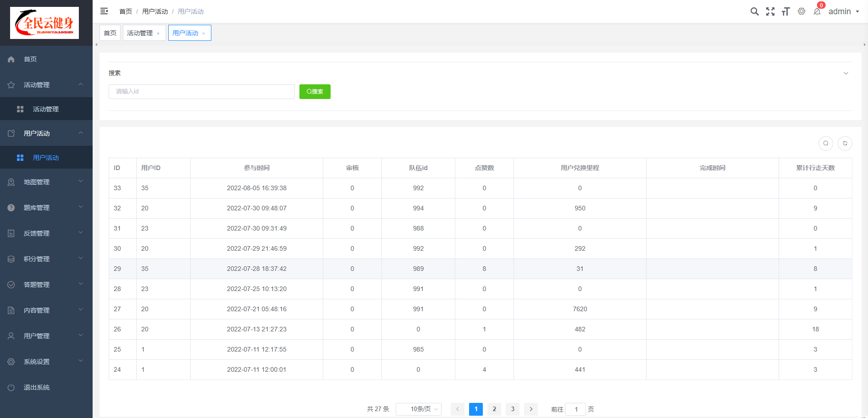Expand the 系统设置 sidebar menu
The image size is (868, 418).
coord(46,362)
